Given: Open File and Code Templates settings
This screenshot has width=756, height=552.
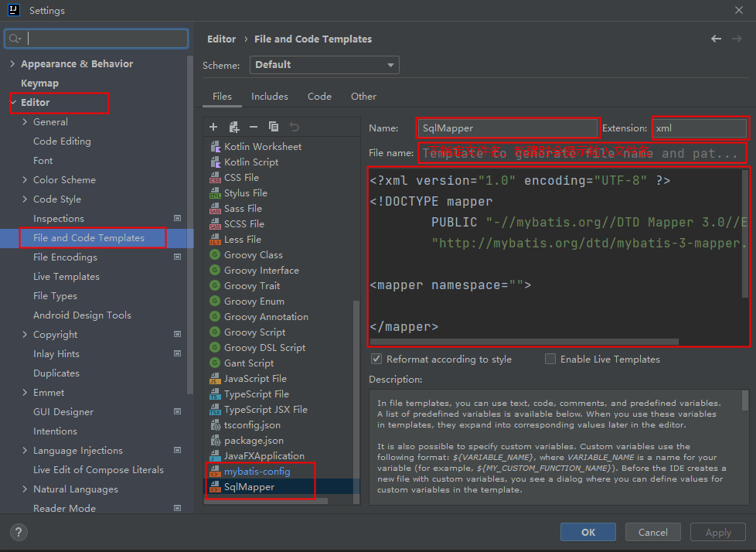Looking at the screenshot, I should (x=89, y=237).
